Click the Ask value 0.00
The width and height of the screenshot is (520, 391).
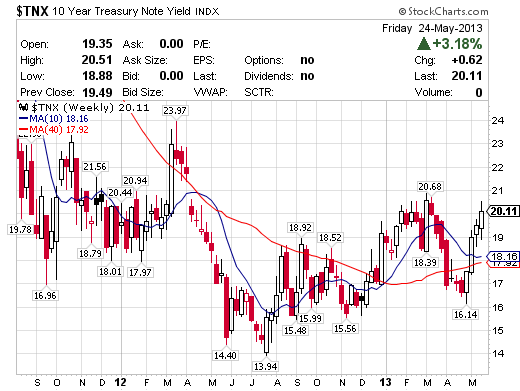171,44
